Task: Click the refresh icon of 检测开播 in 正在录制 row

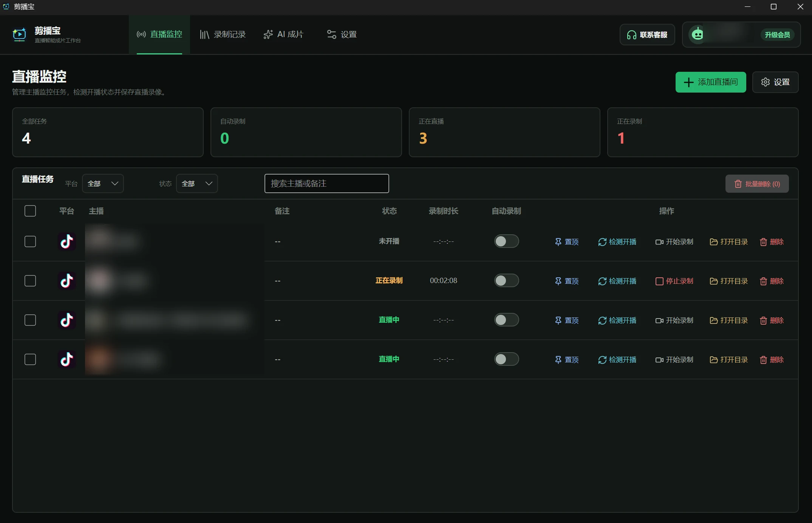Action: point(602,281)
